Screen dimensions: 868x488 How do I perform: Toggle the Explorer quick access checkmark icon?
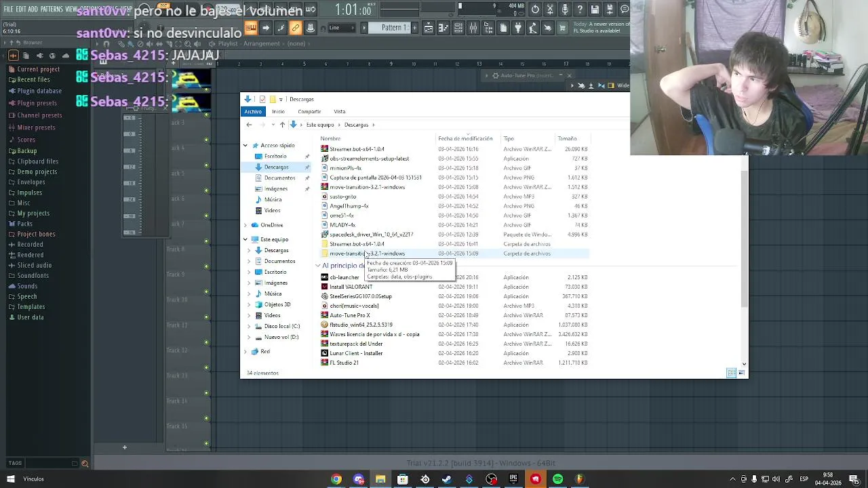click(262, 99)
